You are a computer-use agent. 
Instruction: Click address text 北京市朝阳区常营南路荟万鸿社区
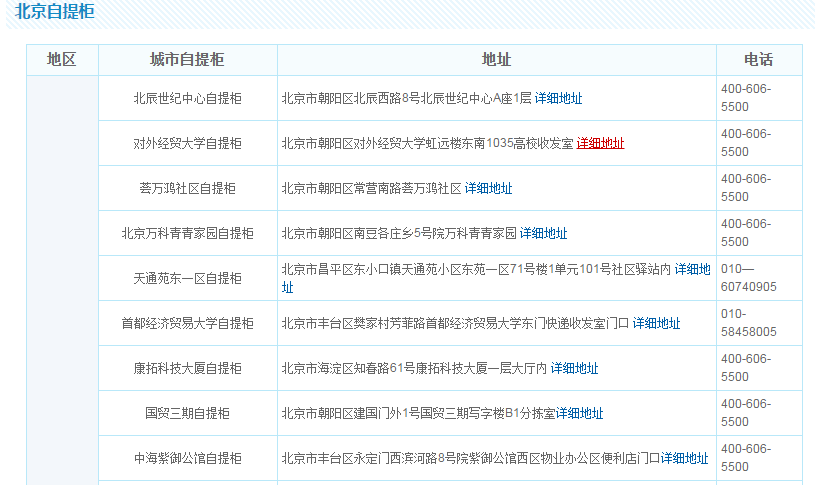tap(372, 188)
